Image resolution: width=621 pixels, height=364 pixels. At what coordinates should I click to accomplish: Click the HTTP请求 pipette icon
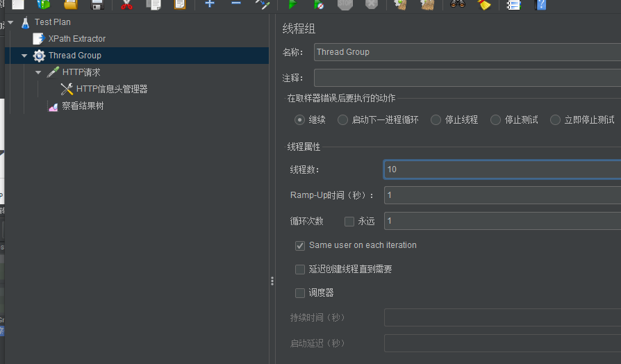53,72
